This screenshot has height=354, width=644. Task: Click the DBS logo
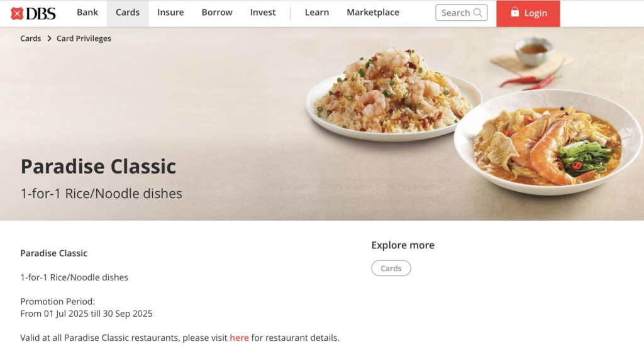[33, 13]
